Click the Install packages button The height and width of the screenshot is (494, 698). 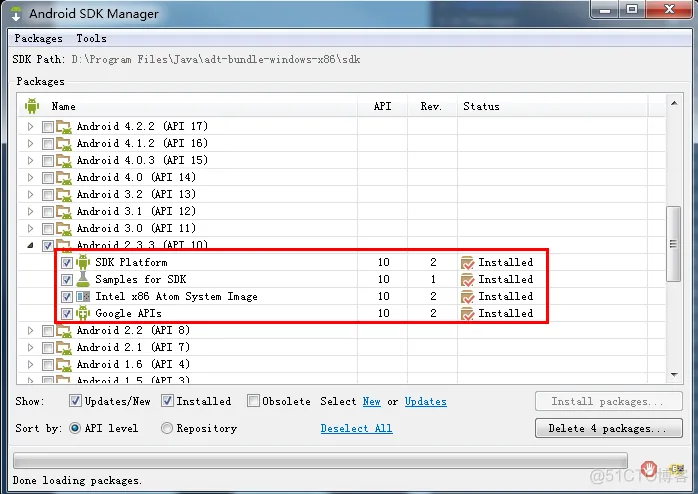609,401
